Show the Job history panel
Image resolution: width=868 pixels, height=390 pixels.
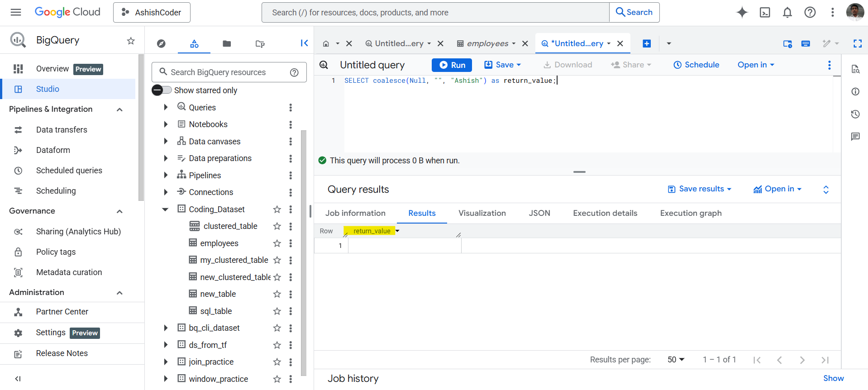coord(833,378)
